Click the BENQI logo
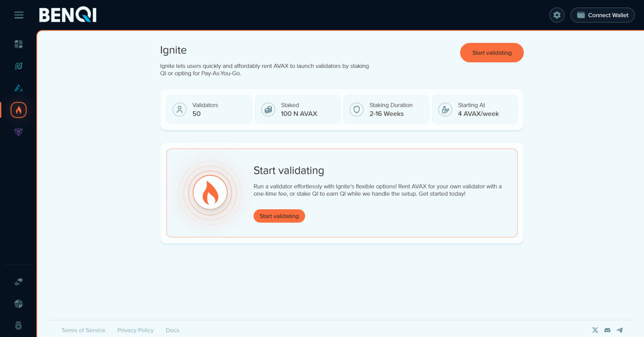 coord(68,15)
